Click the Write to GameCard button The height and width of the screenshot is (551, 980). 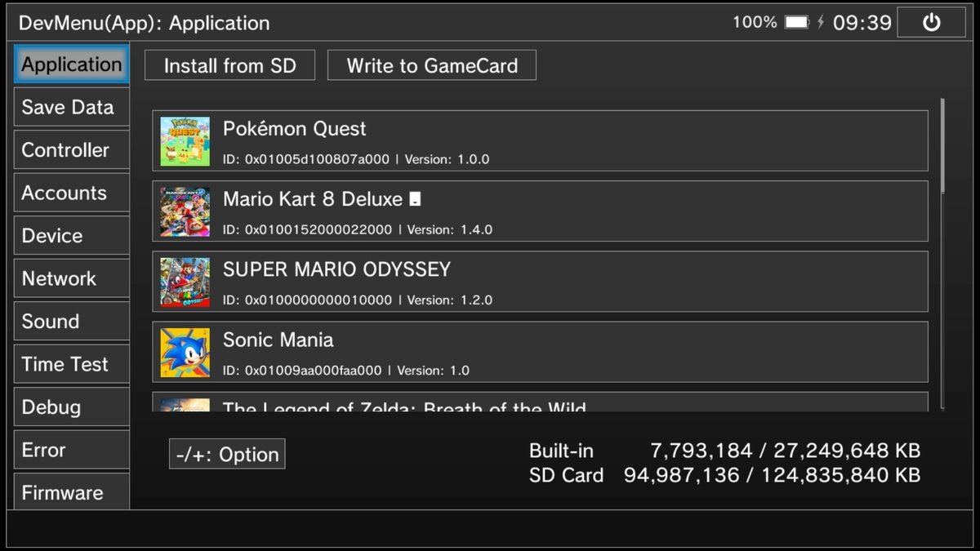pos(431,65)
